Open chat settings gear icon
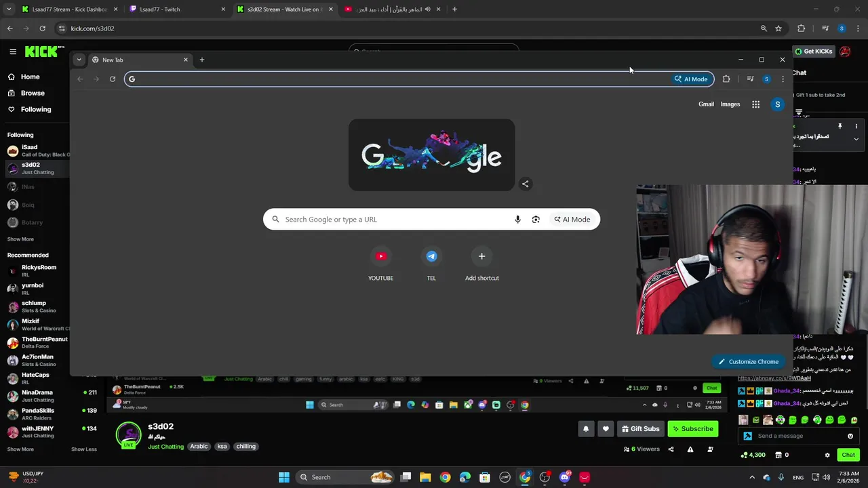The height and width of the screenshot is (488, 868). pos(827,455)
